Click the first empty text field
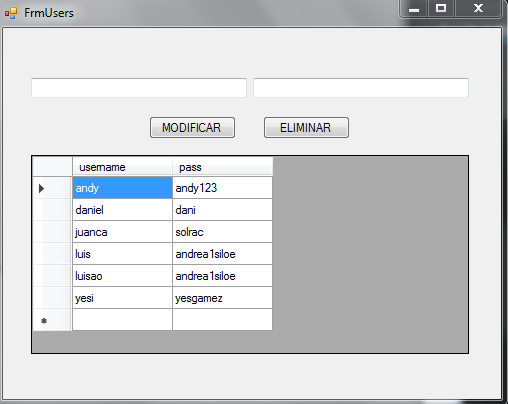 pyautogui.click(x=139, y=88)
